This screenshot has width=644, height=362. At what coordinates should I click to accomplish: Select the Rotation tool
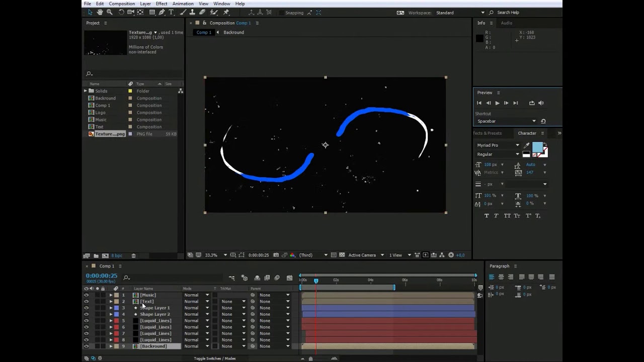[121, 12]
